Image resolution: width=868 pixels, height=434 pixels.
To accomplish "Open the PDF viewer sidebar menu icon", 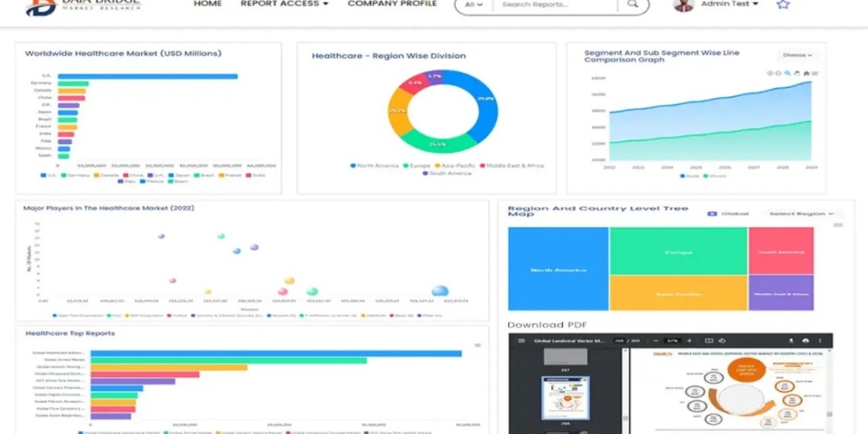I will click(521, 341).
